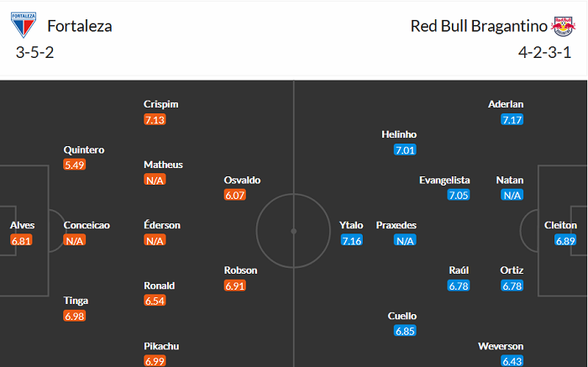Click the Fortaleza club crest icon
The height and width of the screenshot is (367, 588).
click(x=24, y=26)
